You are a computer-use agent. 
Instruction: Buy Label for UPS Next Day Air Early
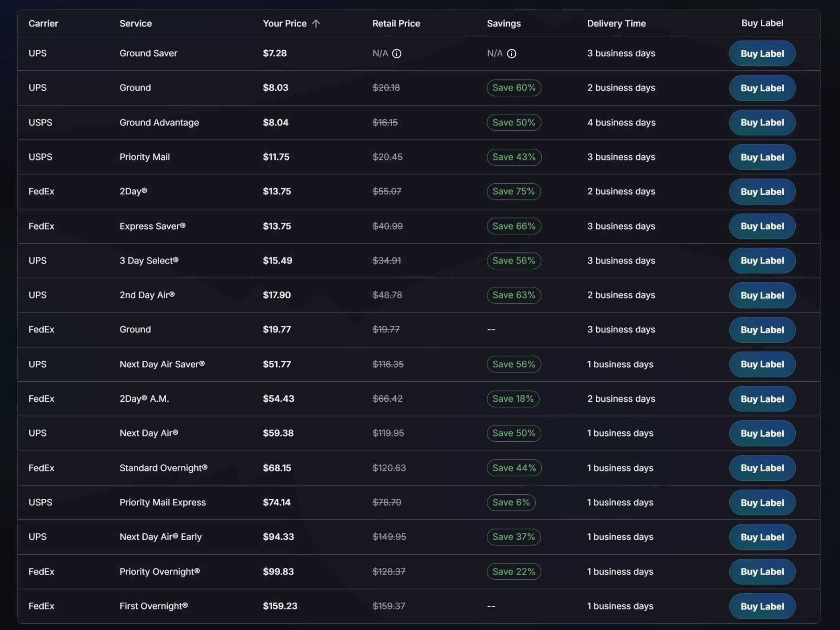[762, 537]
